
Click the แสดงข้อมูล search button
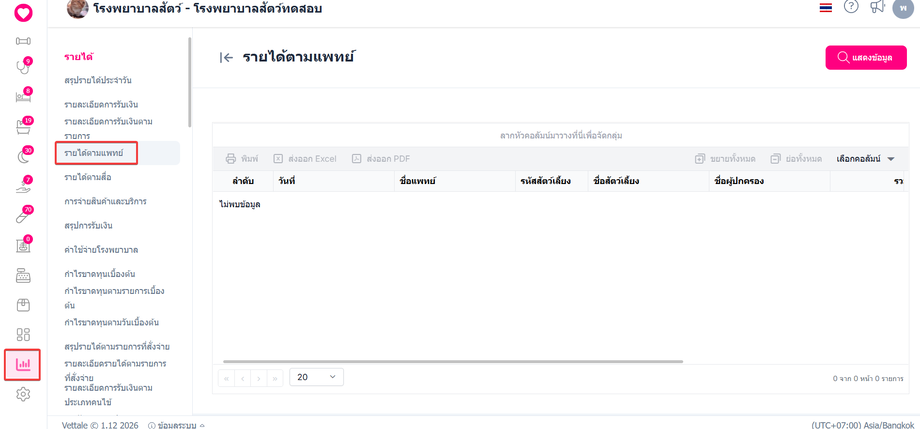click(x=866, y=58)
